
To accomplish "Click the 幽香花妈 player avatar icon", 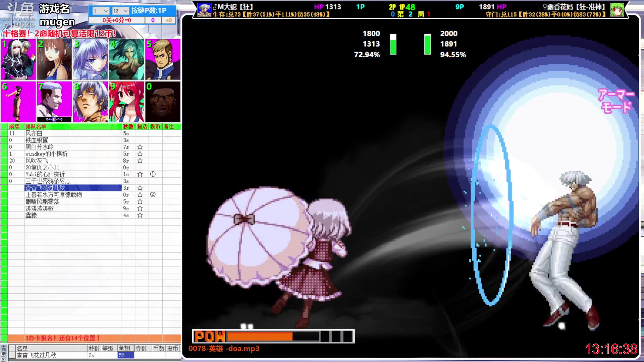I will click(x=617, y=10).
